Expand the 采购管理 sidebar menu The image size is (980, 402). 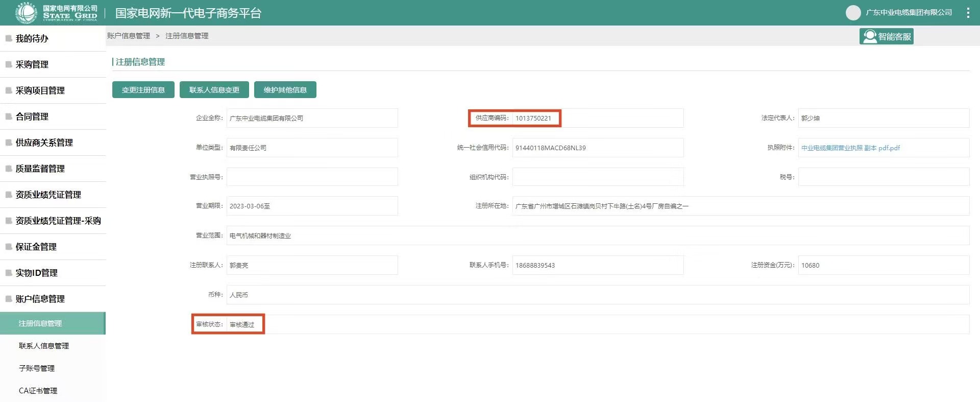tap(53, 64)
